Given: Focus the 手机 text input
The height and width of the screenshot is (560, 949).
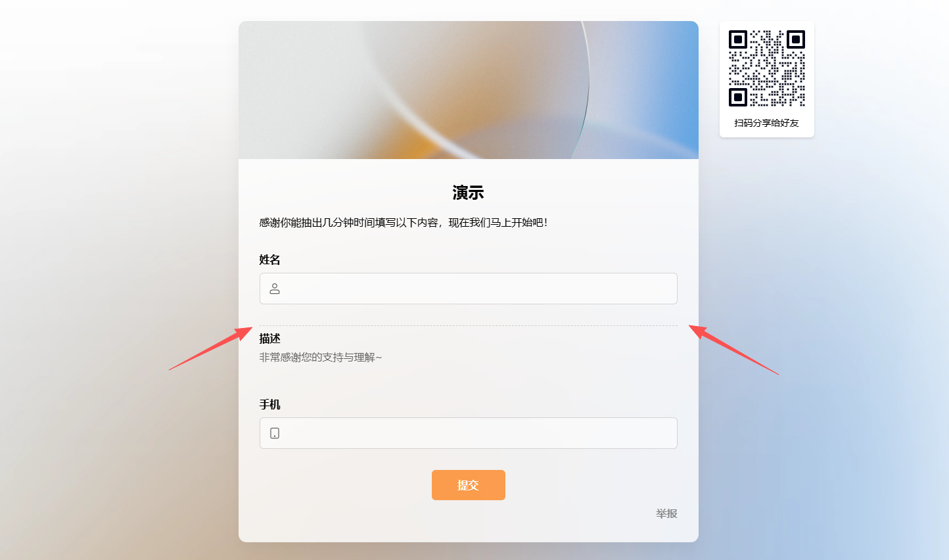Looking at the screenshot, I should click(x=469, y=433).
